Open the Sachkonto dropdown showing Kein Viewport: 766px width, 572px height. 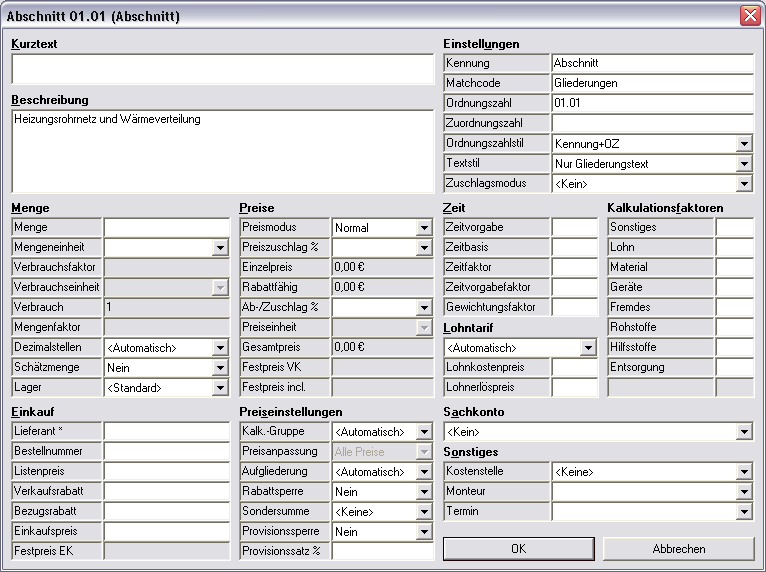click(x=744, y=431)
